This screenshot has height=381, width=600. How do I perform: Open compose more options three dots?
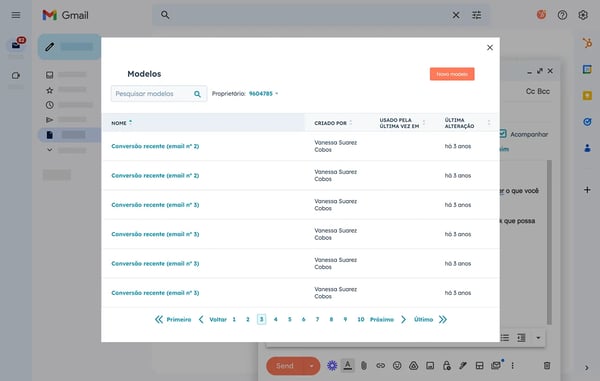point(513,366)
